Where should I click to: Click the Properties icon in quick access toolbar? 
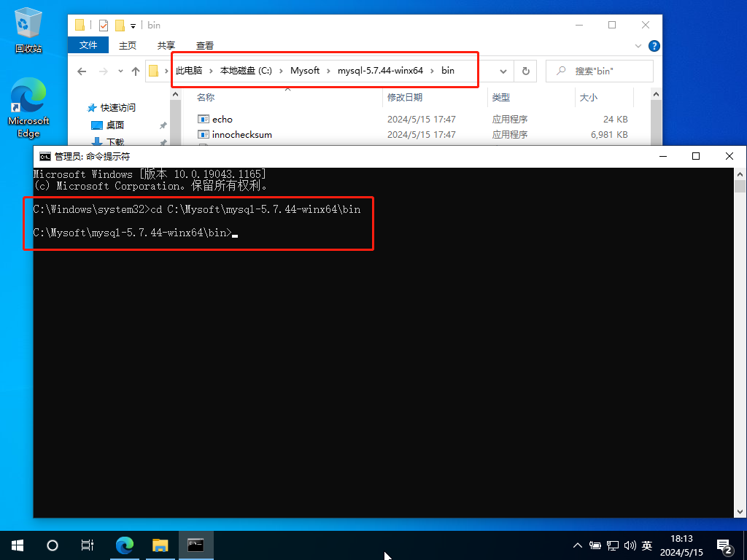pyautogui.click(x=103, y=25)
